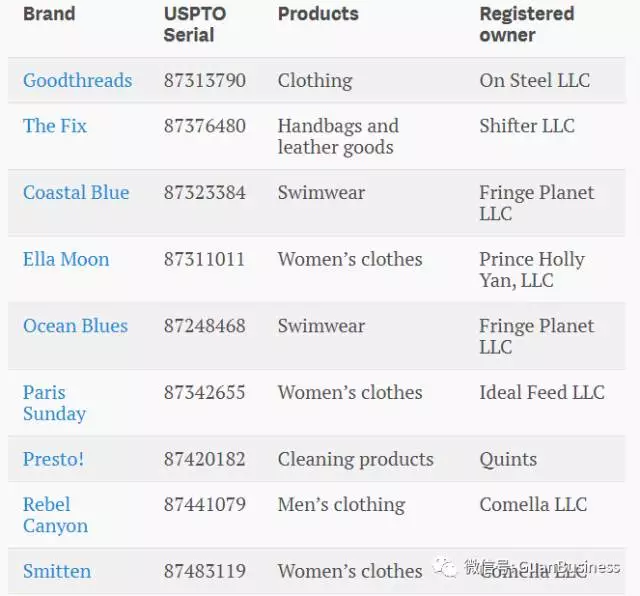
Task: Open the Coastal Blue brand link
Action: coord(76,193)
